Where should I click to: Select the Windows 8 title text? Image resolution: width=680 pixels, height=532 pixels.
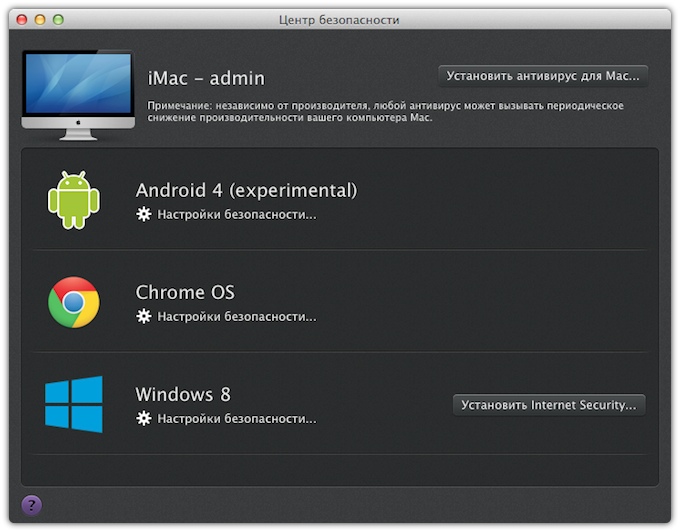point(183,395)
